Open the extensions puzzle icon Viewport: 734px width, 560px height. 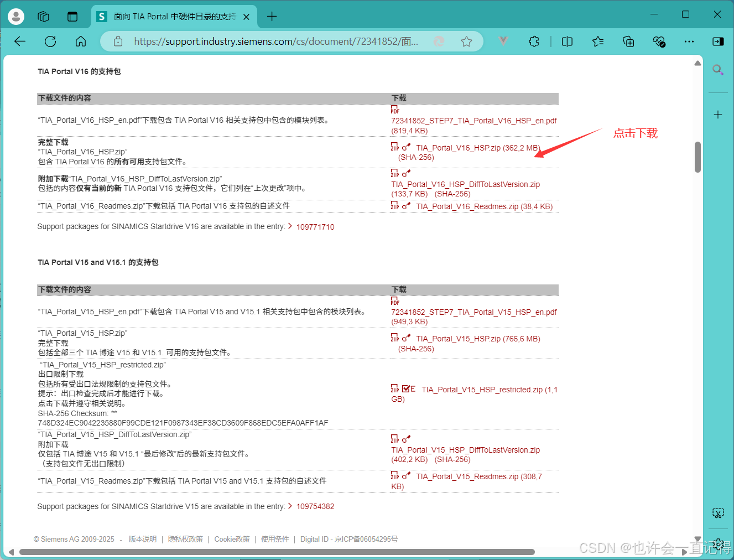(534, 42)
